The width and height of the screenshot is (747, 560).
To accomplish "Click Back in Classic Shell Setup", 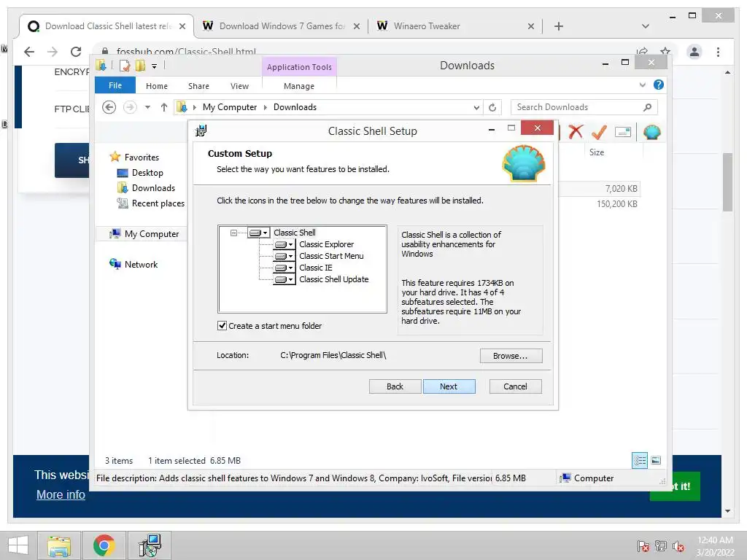I will [x=395, y=386].
